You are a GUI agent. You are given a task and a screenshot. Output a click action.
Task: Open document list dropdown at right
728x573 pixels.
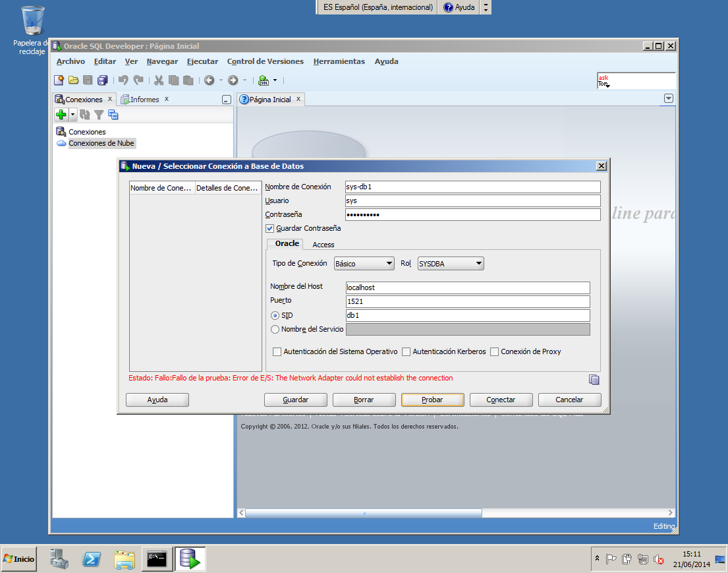coord(669,98)
